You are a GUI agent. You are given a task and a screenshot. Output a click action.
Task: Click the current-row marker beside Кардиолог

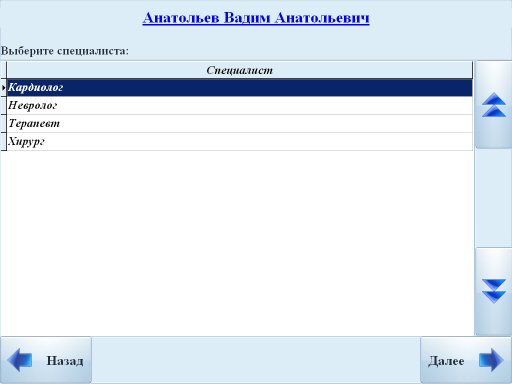coord(4,88)
